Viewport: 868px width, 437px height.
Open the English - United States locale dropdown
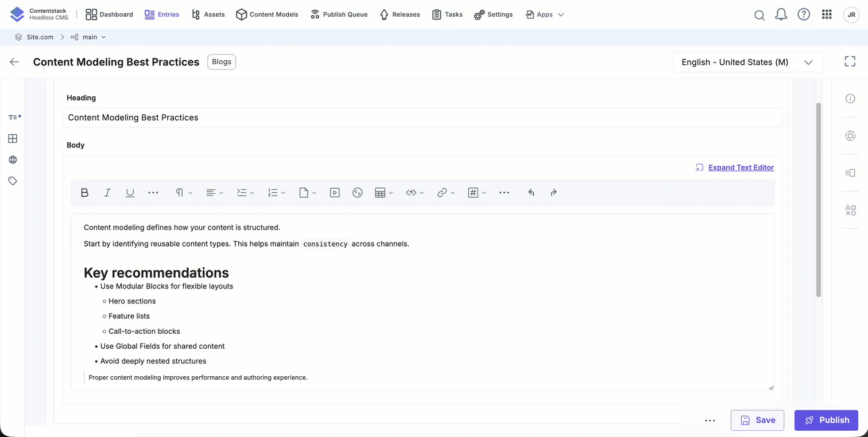tap(747, 62)
